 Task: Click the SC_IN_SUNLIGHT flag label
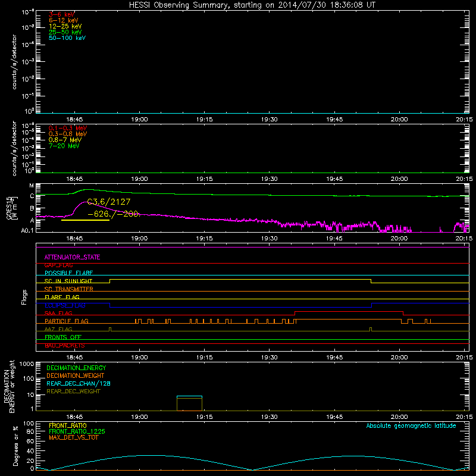click(68, 281)
